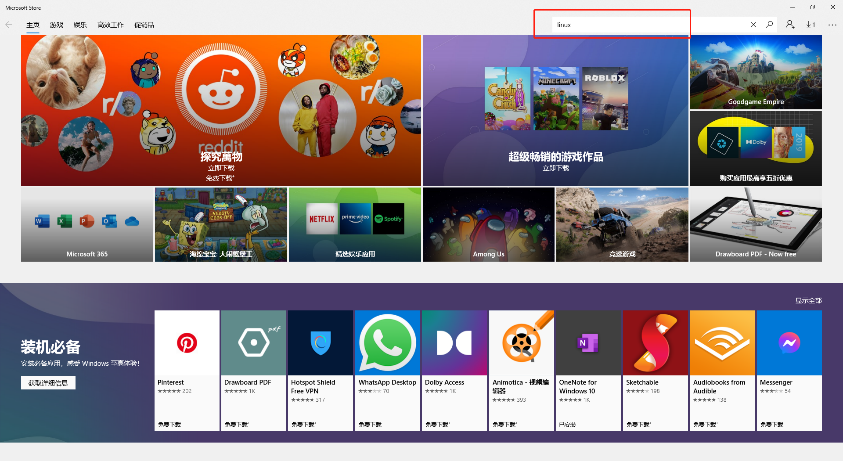This screenshot has height=461, width=843.
Task: Open the reddit feature banner
Action: pos(221,110)
